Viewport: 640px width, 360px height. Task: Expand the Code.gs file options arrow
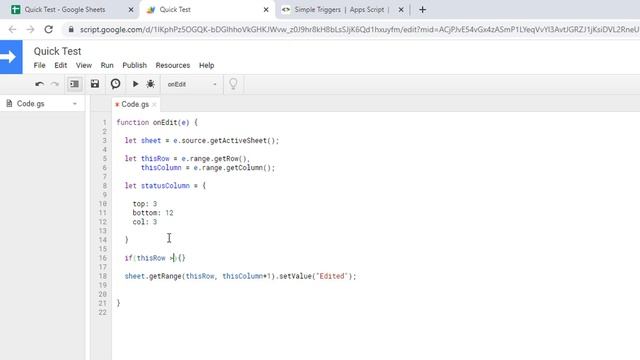75,104
